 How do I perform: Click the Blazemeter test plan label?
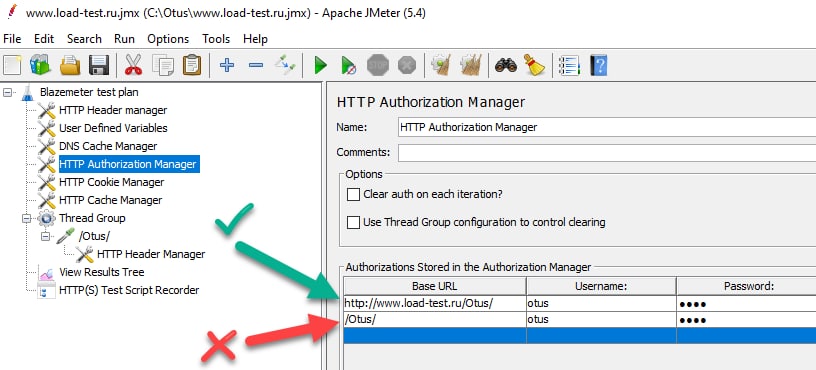pyautogui.click(x=89, y=93)
